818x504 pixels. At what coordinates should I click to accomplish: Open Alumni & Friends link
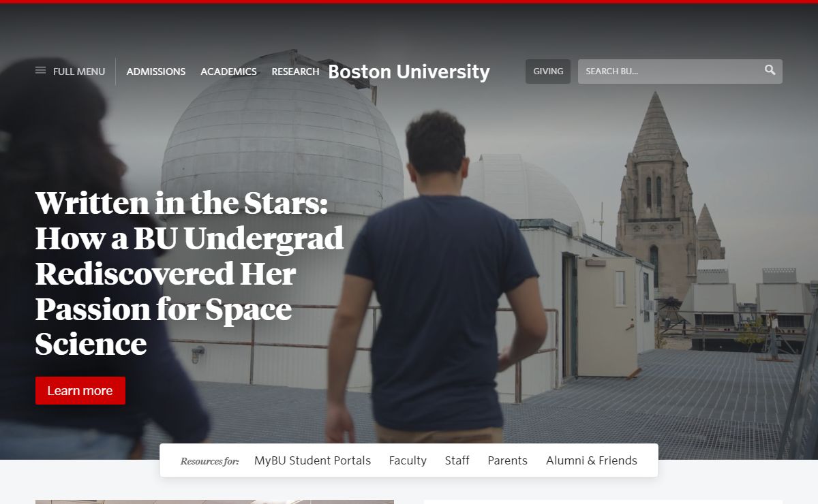[x=592, y=461]
